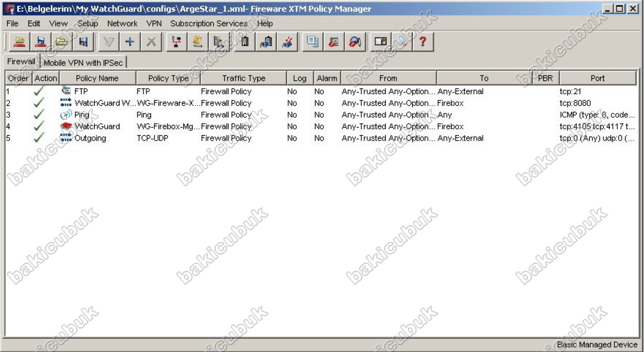This screenshot has width=644, height=352.
Task: Open the Setup menu
Action: point(88,23)
